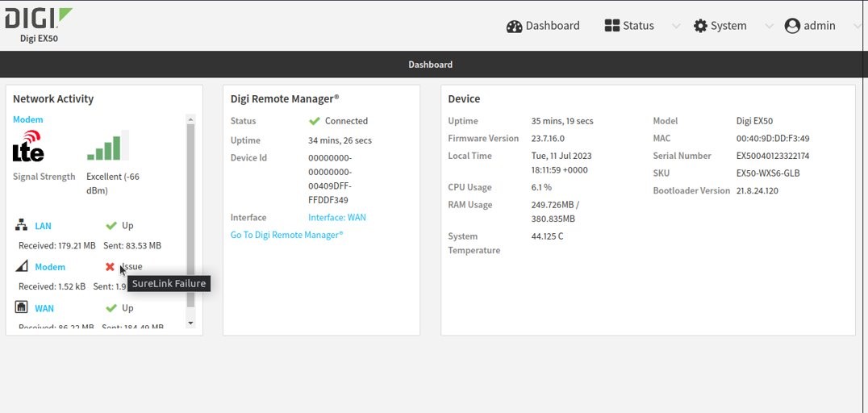
Task: Open the WAN interface link
Action: [44, 308]
